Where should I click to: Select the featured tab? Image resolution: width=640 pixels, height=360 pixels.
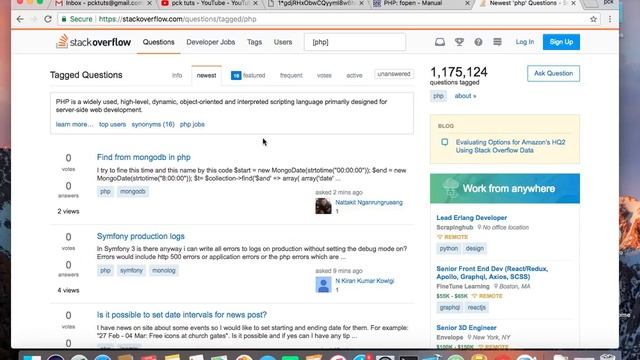(x=248, y=76)
